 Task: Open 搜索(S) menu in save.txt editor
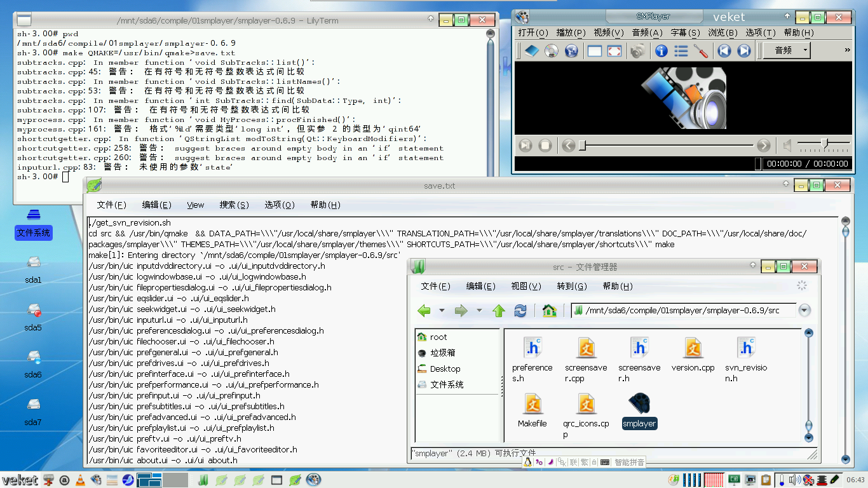(234, 205)
